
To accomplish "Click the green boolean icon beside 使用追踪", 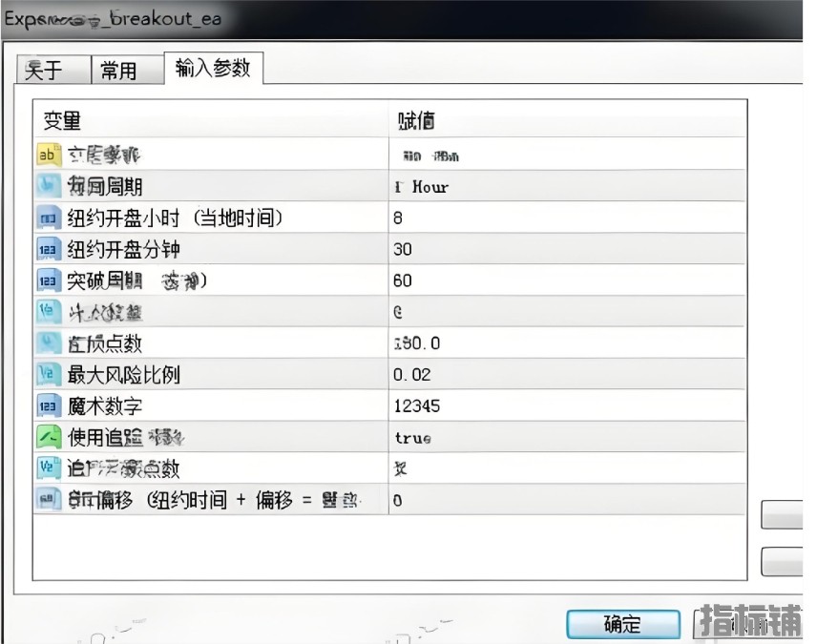I will click(48, 437).
